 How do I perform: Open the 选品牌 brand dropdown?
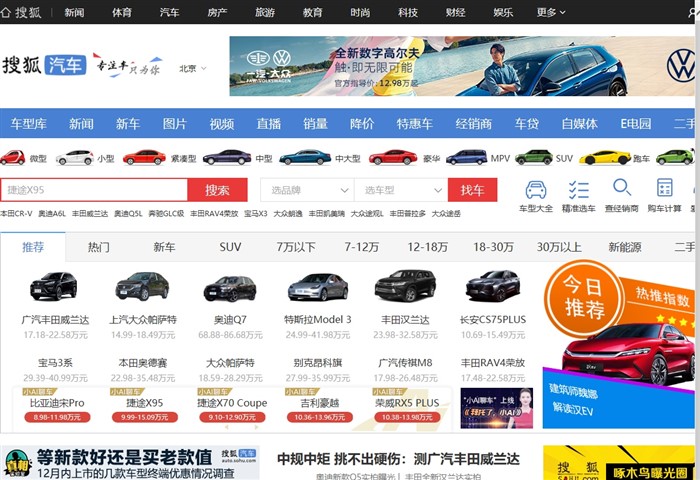point(308,190)
